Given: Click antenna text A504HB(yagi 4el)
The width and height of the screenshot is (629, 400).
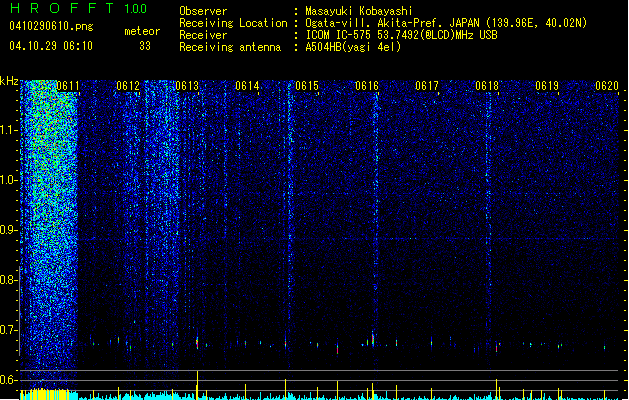Looking at the screenshot, I should tap(353, 47).
